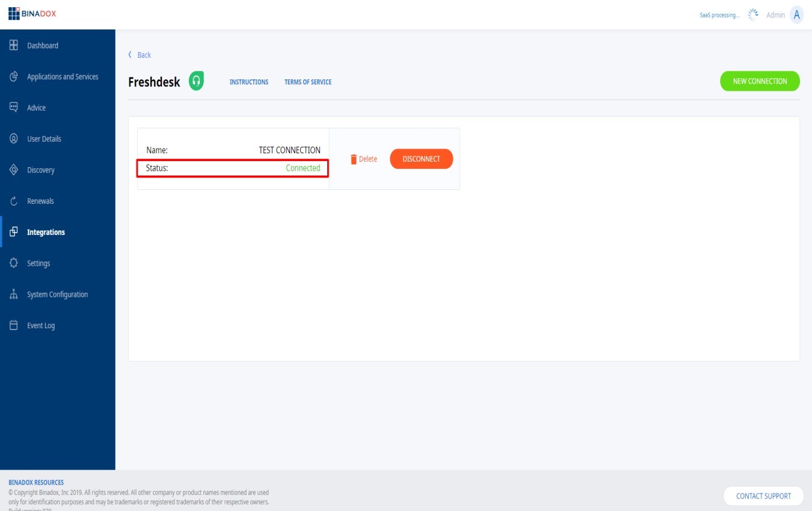Click the DISCONNECT button

(421, 159)
